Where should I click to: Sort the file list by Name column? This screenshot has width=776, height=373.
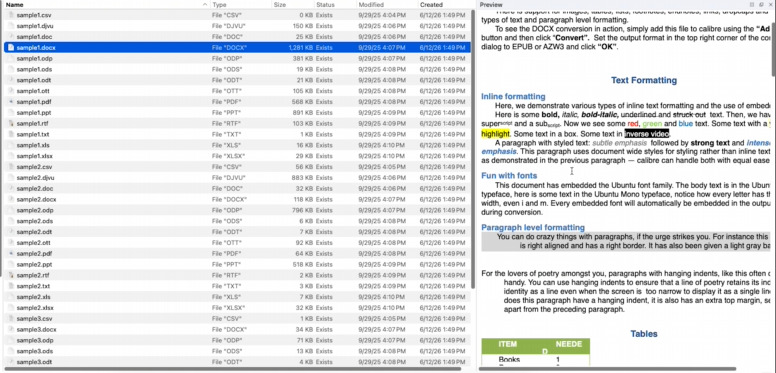tap(105, 4)
